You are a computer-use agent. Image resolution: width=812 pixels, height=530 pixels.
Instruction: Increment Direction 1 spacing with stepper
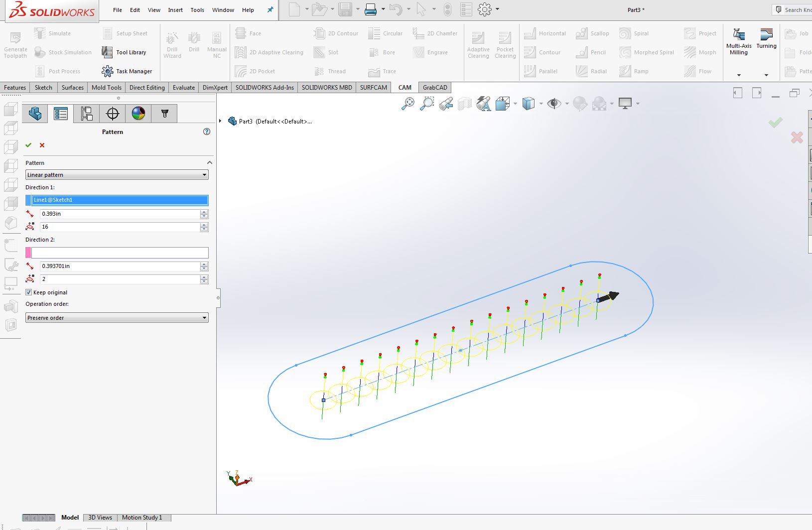click(x=204, y=212)
